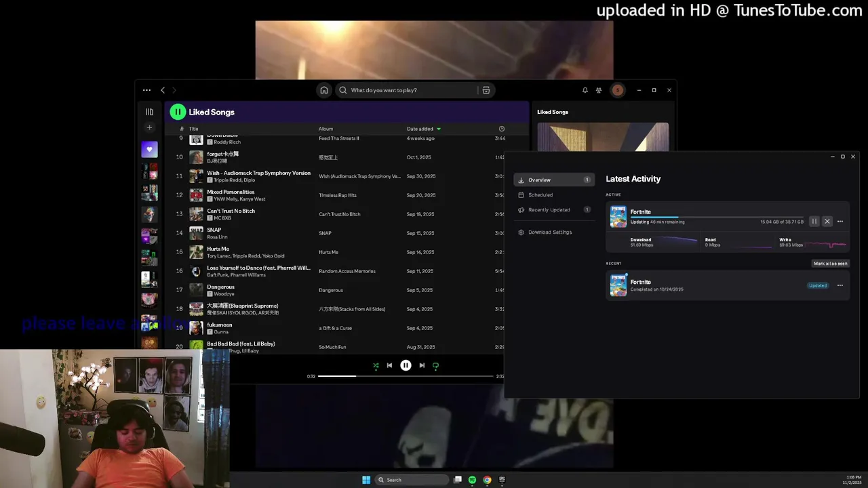Pause playback in bottom player bar

(x=406, y=365)
